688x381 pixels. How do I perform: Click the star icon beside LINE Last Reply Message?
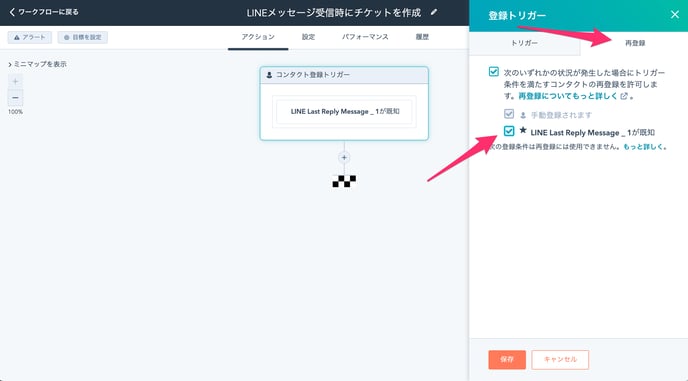[x=523, y=130]
